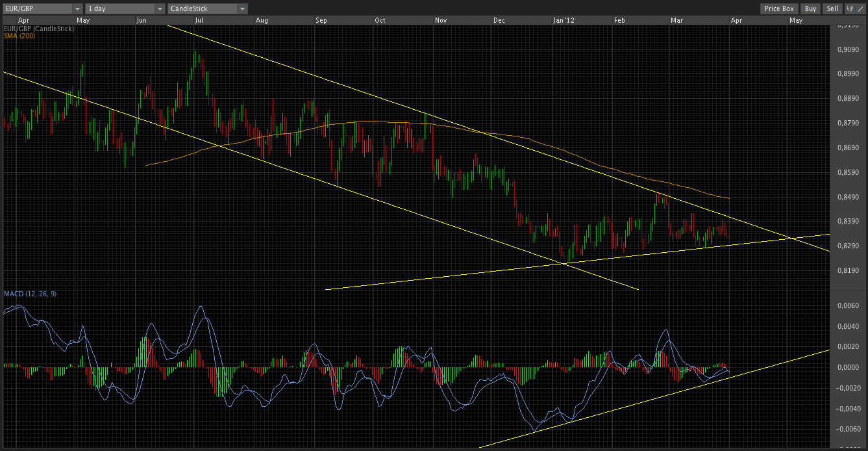This screenshot has width=868, height=451.
Task: Click the 0,8890 price axis value
Action: point(847,99)
